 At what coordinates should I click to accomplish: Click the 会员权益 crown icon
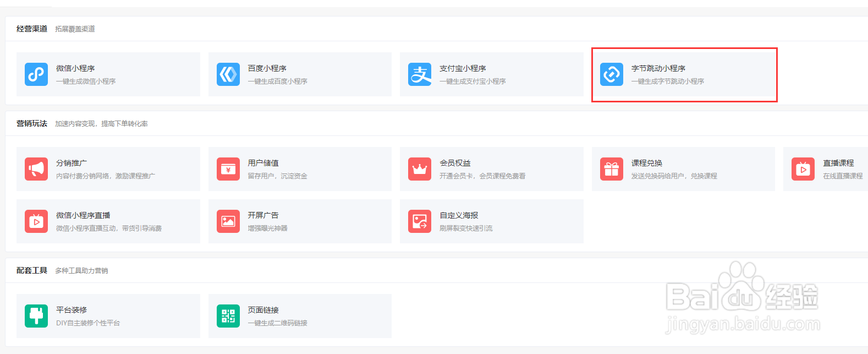420,169
